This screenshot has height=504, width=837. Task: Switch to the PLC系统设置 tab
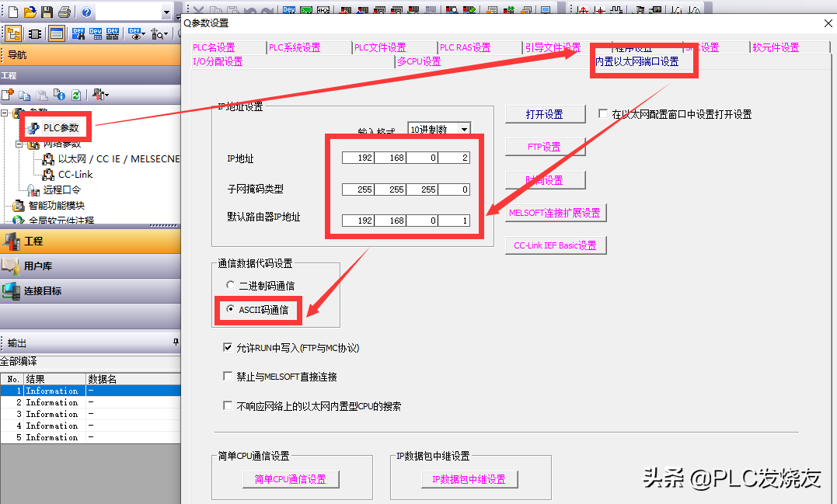click(295, 47)
